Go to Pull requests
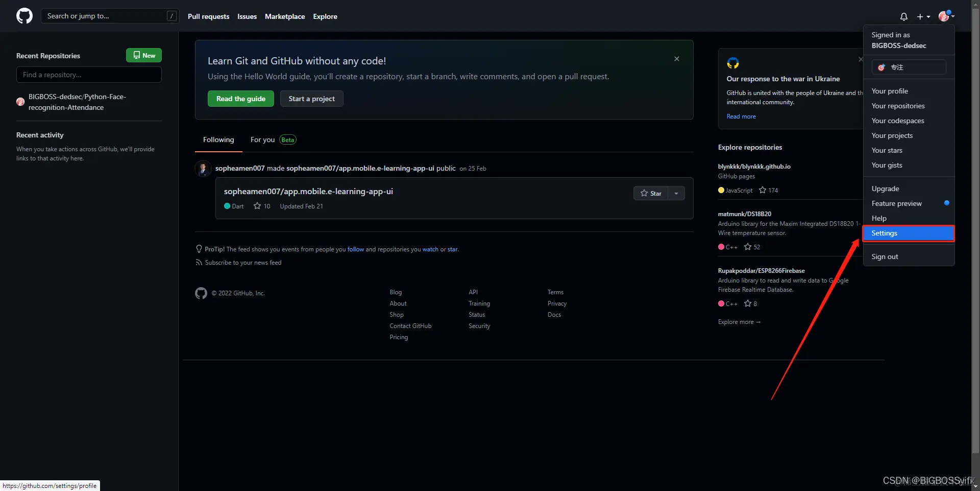The width and height of the screenshot is (980, 491). pos(208,16)
